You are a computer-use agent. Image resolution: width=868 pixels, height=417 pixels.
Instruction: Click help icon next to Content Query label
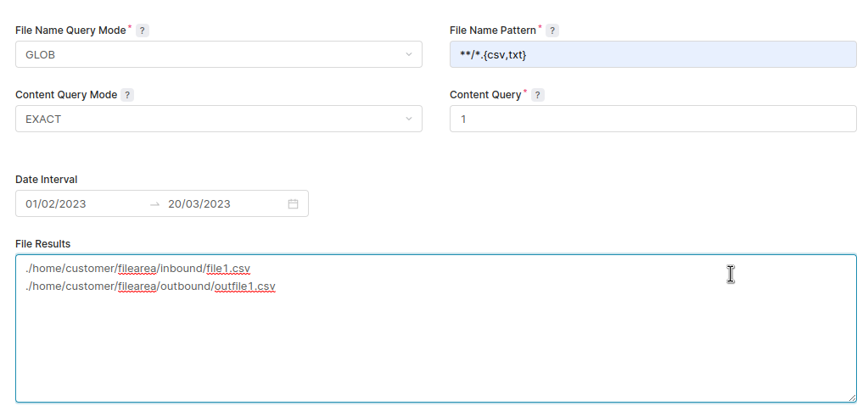tap(537, 95)
